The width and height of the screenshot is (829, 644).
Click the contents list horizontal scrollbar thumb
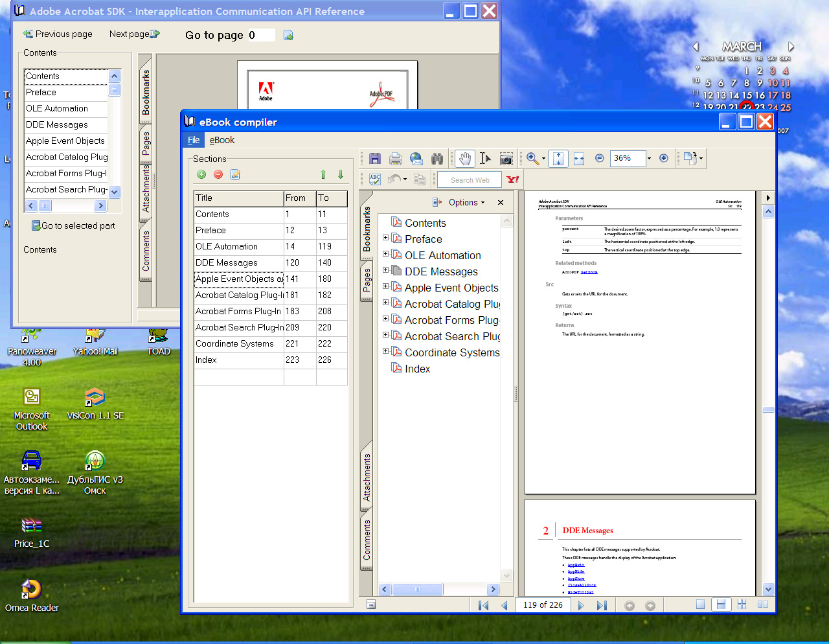[x=45, y=206]
